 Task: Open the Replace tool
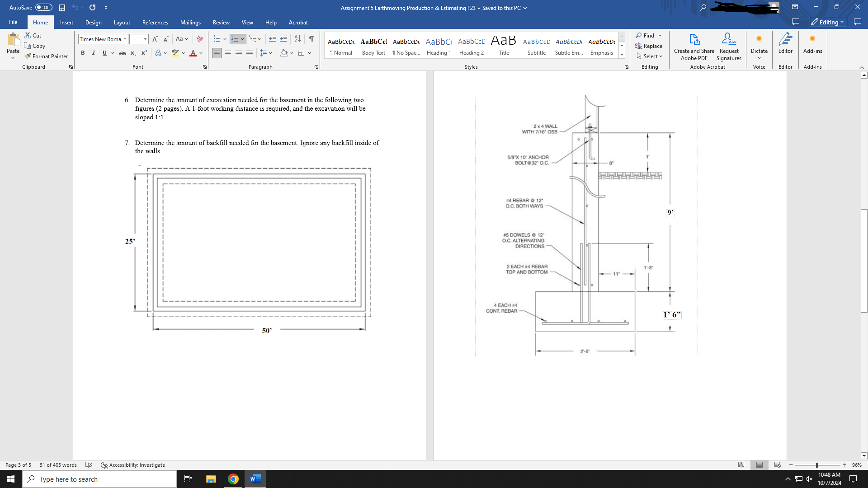pos(650,46)
